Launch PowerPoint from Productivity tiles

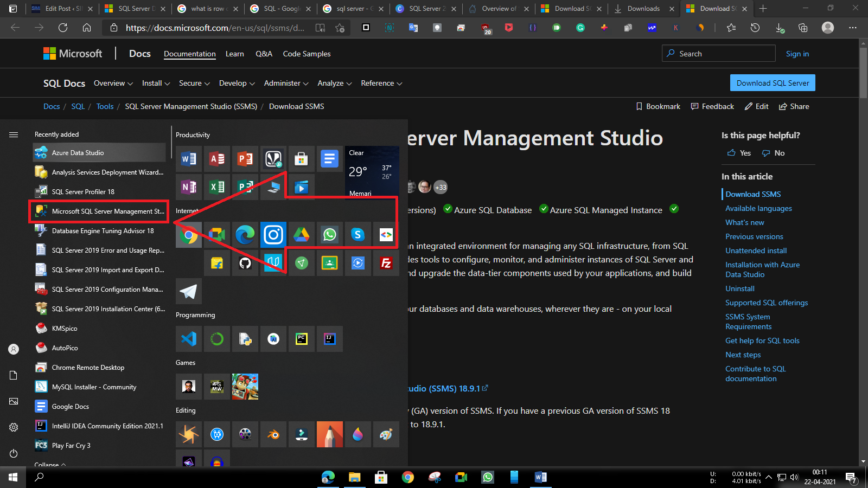pos(245,159)
